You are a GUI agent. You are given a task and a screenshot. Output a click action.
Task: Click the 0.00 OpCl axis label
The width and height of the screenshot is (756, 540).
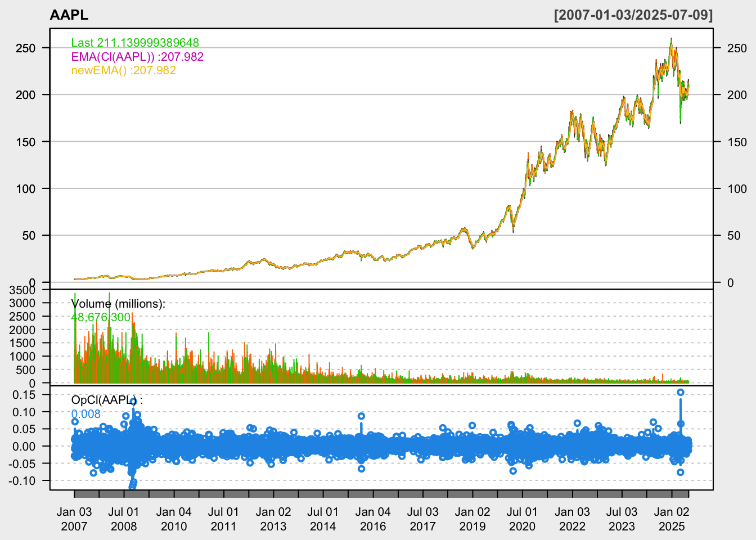(24, 447)
